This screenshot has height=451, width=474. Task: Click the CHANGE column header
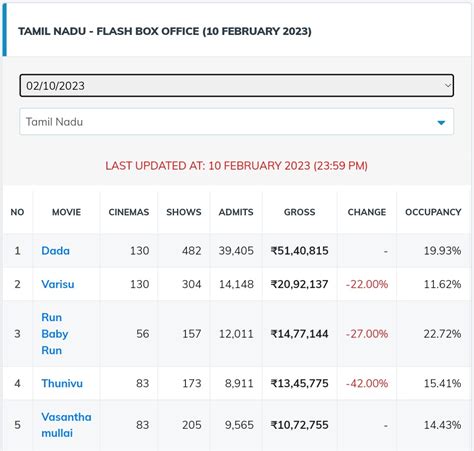pos(367,212)
